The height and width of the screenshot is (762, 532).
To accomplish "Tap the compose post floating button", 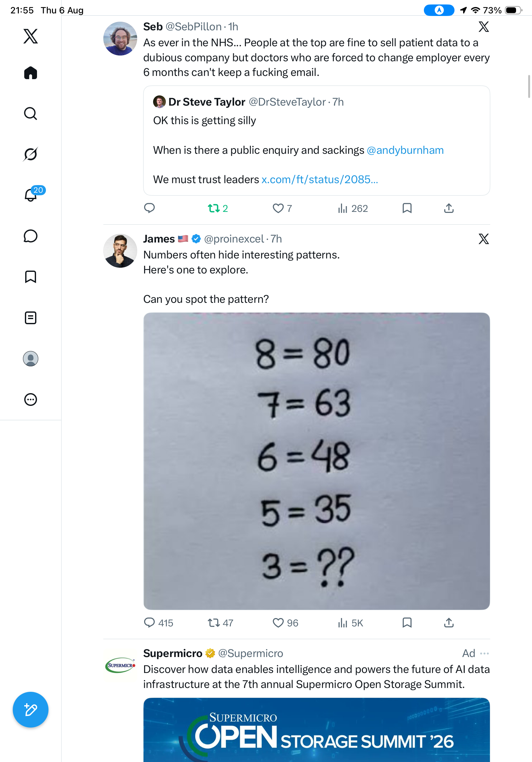I will tap(31, 710).
